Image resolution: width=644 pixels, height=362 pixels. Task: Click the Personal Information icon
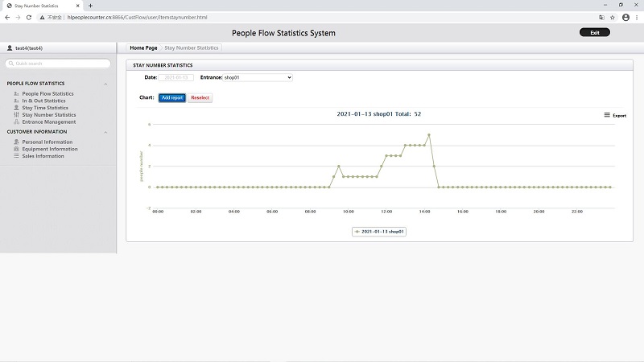pos(16,142)
